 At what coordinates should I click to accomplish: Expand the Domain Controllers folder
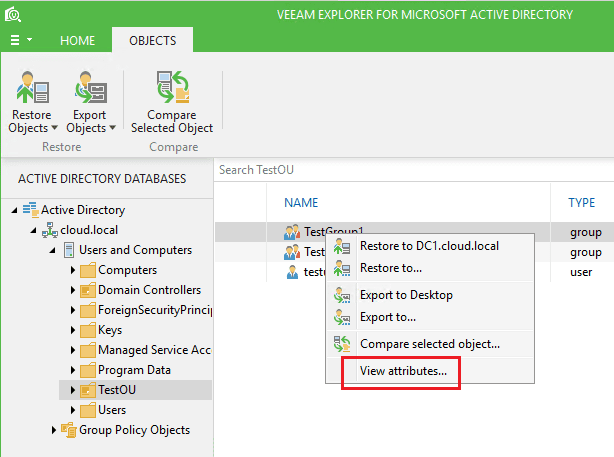pos(73,290)
